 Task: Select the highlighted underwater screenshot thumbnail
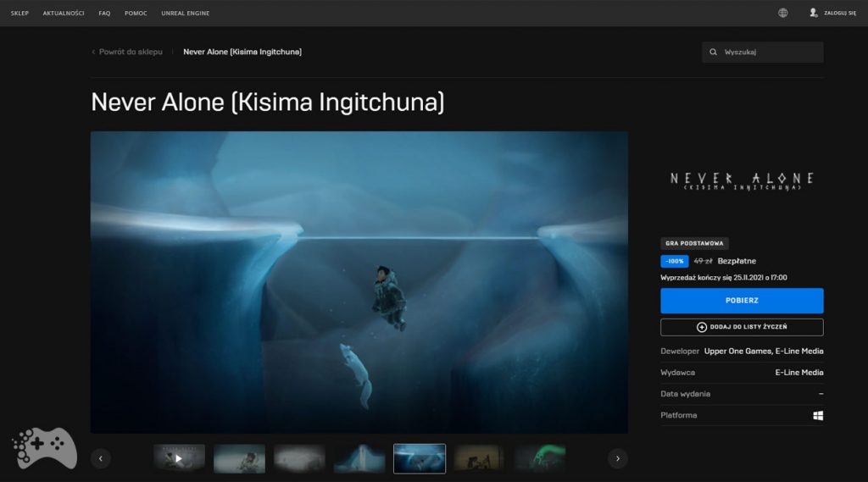pos(419,458)
